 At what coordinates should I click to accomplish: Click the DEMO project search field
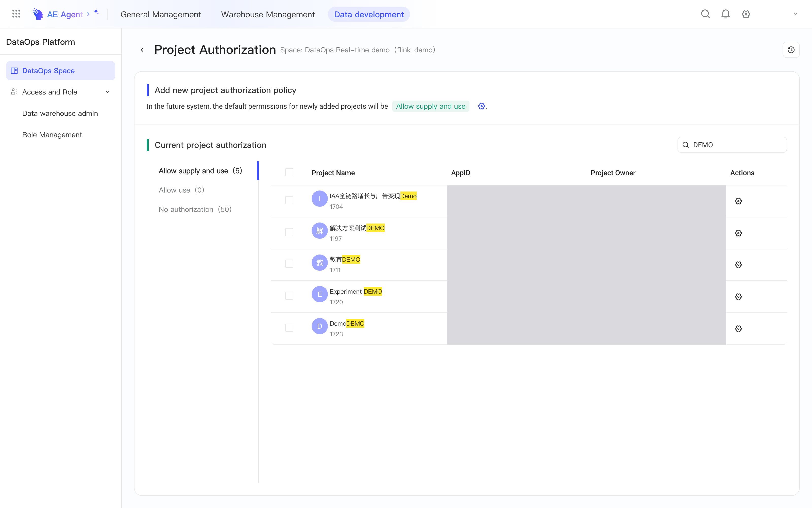[732, 145]
